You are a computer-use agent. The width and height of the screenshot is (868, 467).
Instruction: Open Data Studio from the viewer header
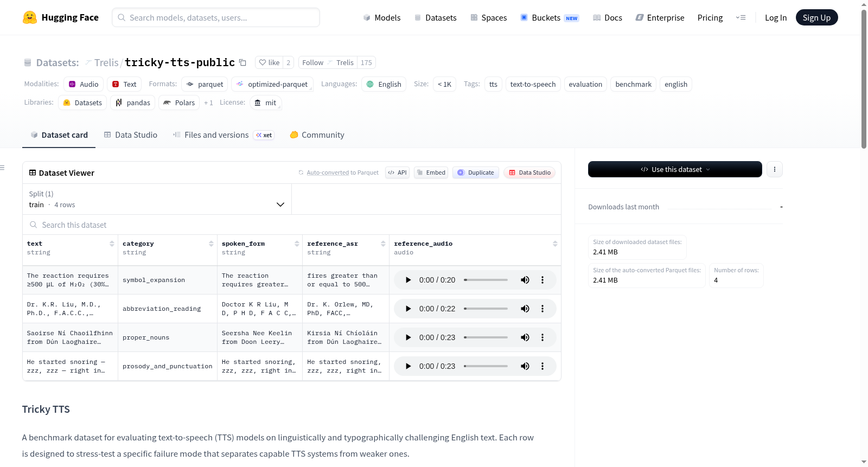[529, 172]
